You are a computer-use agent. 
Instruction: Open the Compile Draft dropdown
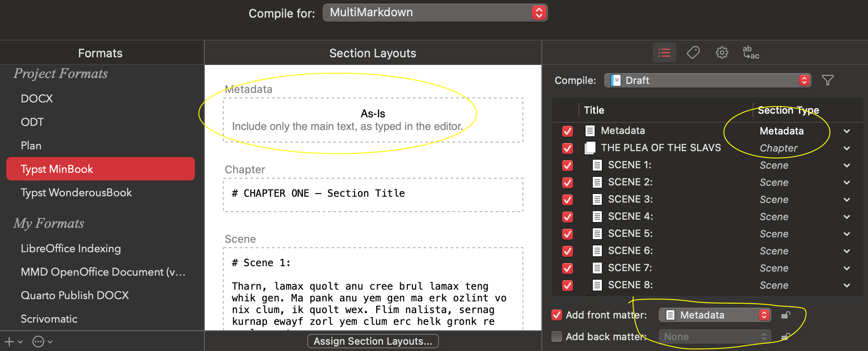point(707,80)
